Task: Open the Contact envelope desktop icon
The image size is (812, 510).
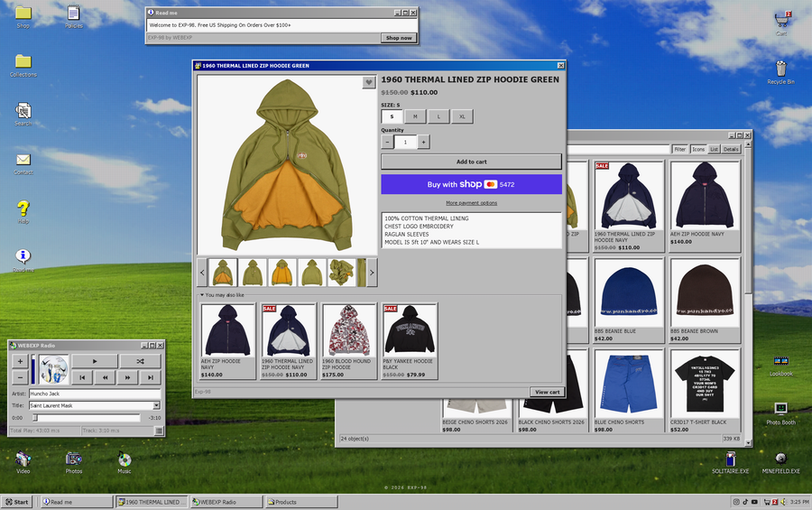Action: [23, 163]
